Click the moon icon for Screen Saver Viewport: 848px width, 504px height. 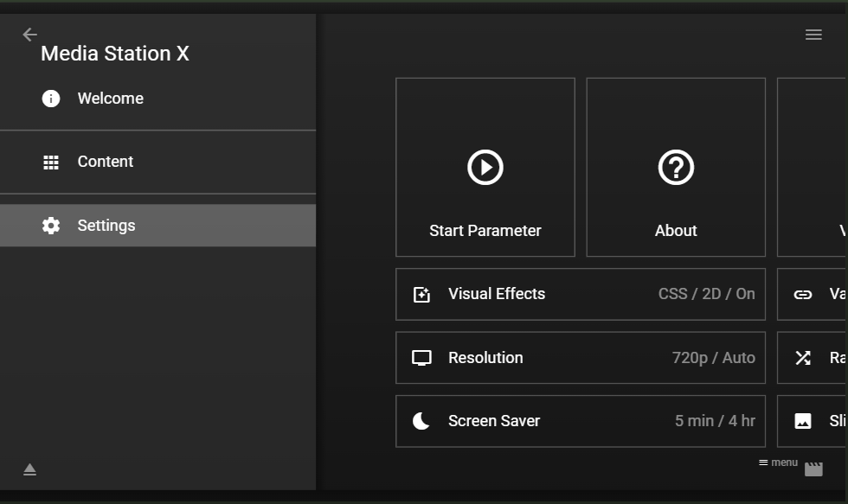tap(421, 421)
